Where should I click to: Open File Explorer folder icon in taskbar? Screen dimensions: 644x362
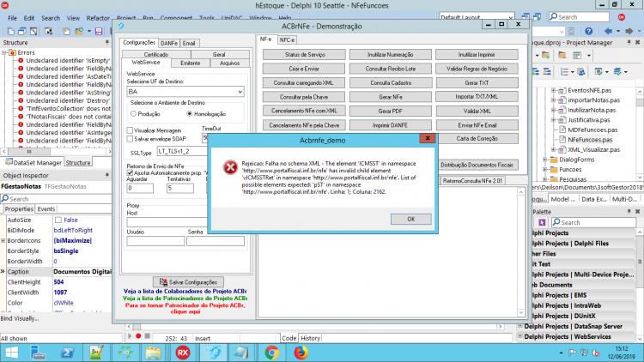click(153, 353)
